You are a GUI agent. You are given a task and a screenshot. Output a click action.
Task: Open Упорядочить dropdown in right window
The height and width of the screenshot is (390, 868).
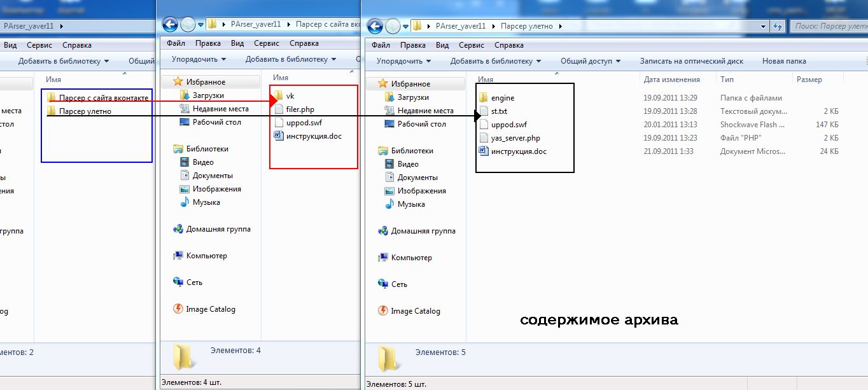point(403,61)
